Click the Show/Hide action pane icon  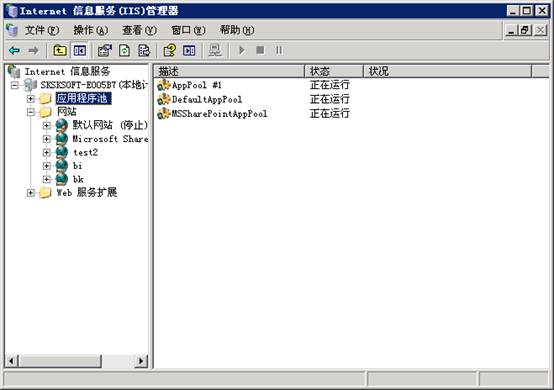click(189, 51)
